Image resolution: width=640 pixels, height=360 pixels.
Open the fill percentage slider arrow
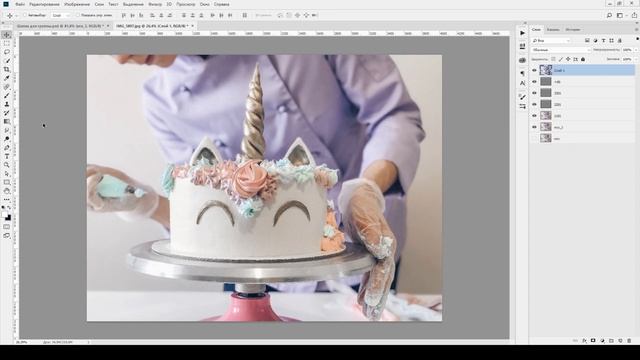[x=636, y=59]
